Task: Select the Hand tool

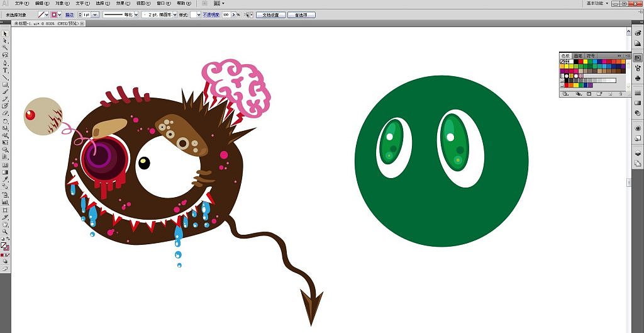Action: (5, 225)
